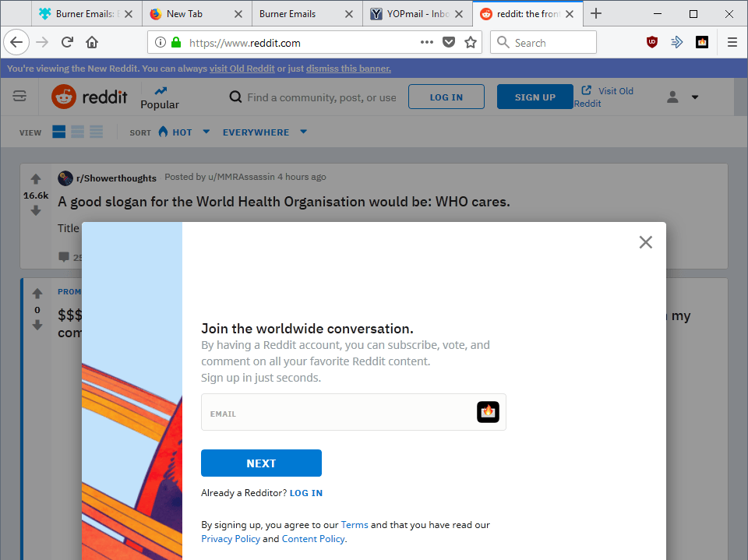
Task: Open the Terms link
Action: (355, 525)
